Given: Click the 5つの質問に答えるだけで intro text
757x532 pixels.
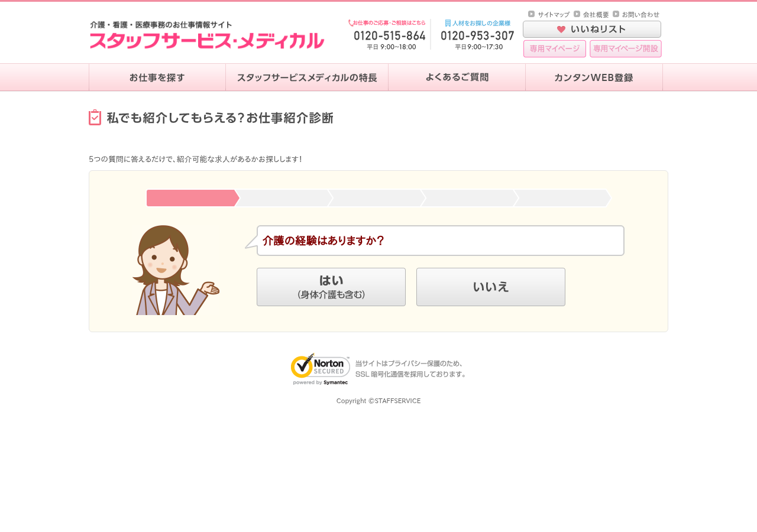Looking at the screenshot, I should 195,159.
